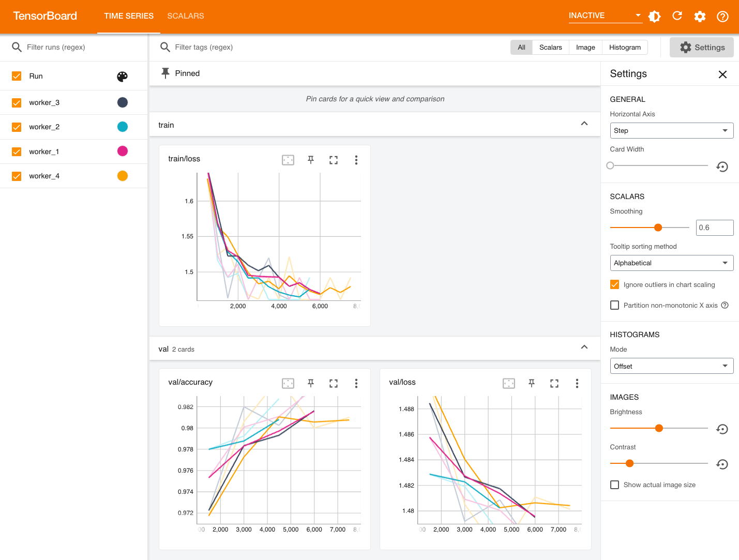This screenshot has height=560, width=739.
Task: Fit val/loss chart domain to data
Action: 509,383
